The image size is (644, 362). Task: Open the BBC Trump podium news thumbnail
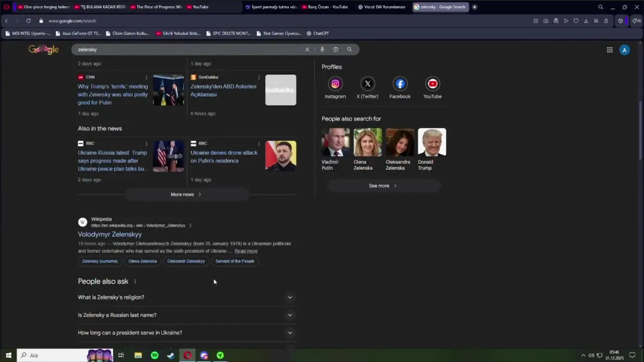(x=169, y=156)
